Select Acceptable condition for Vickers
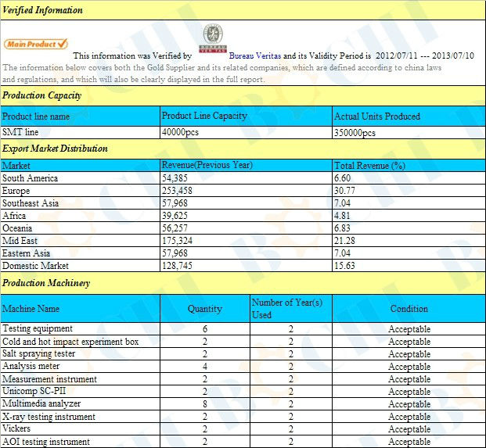Screen dimensions: 486x448 [x=409, y=429]
